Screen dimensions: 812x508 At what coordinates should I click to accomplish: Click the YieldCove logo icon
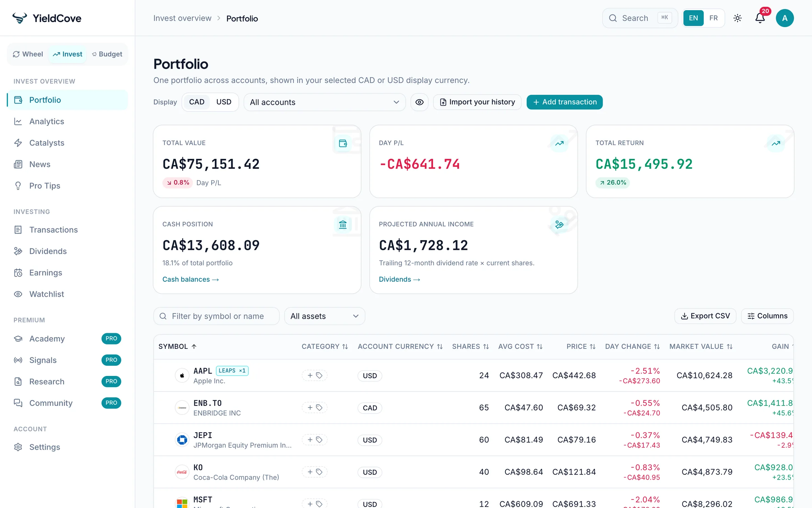[20, 18]
